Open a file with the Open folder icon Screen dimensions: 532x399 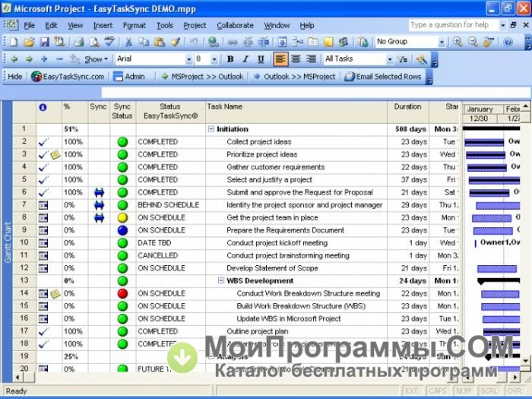tap(29, 42)
